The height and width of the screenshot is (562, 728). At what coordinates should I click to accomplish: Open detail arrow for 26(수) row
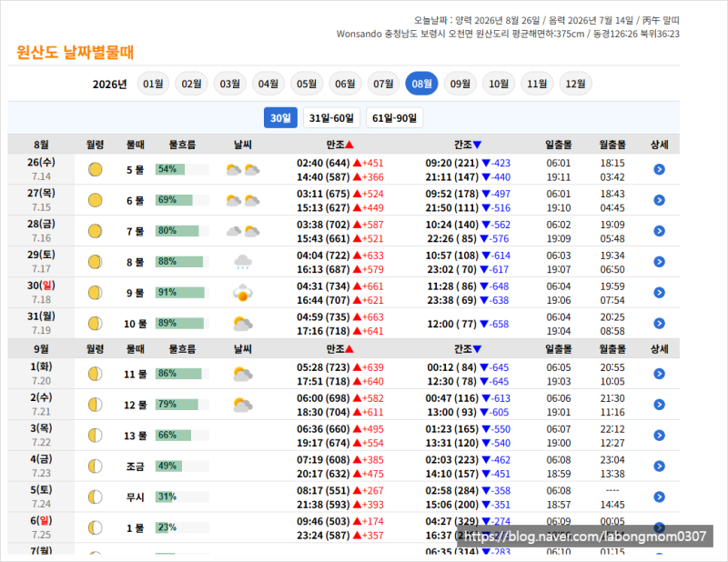click(659, 169)
